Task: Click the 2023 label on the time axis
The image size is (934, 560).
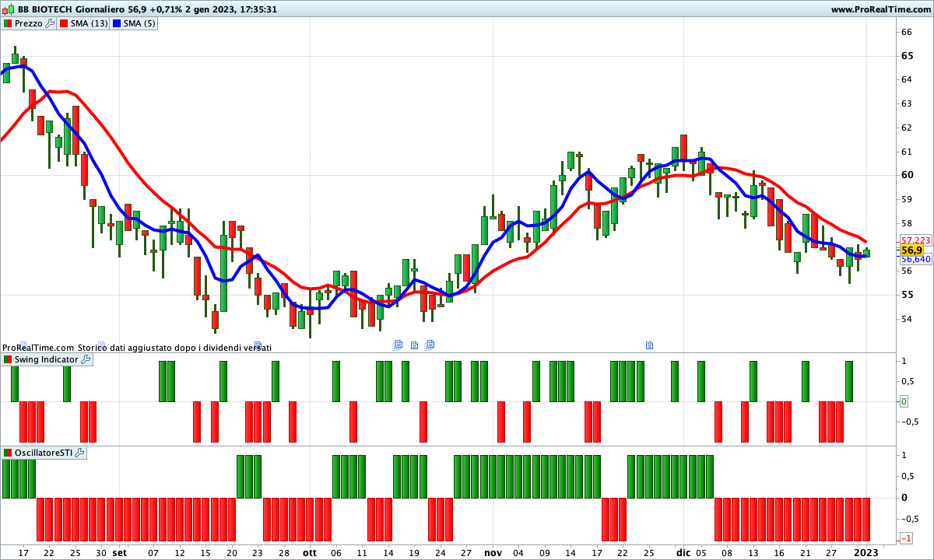Action: (866, 552)
